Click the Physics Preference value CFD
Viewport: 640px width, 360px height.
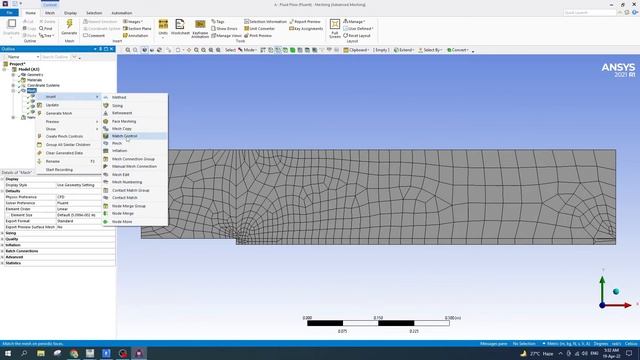click(86, 197)
